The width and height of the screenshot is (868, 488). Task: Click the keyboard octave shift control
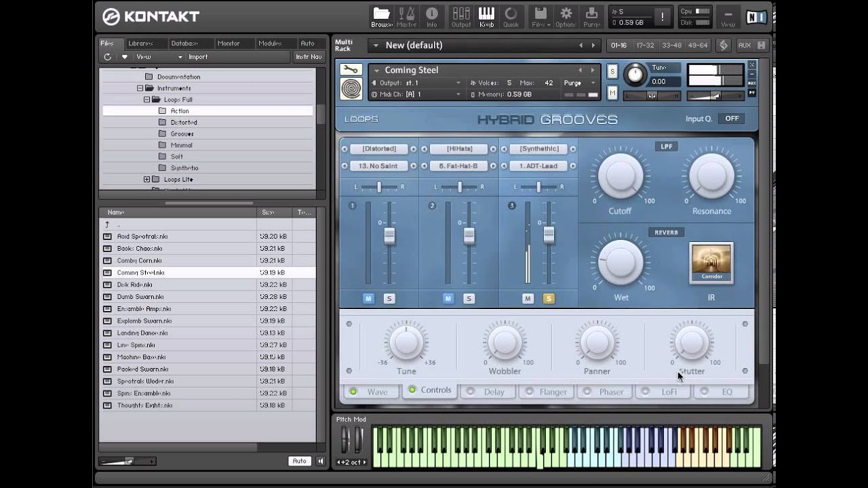tap(352, 462)
